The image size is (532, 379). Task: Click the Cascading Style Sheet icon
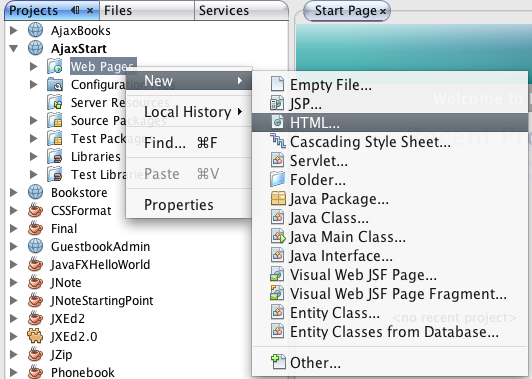[278, 141]
